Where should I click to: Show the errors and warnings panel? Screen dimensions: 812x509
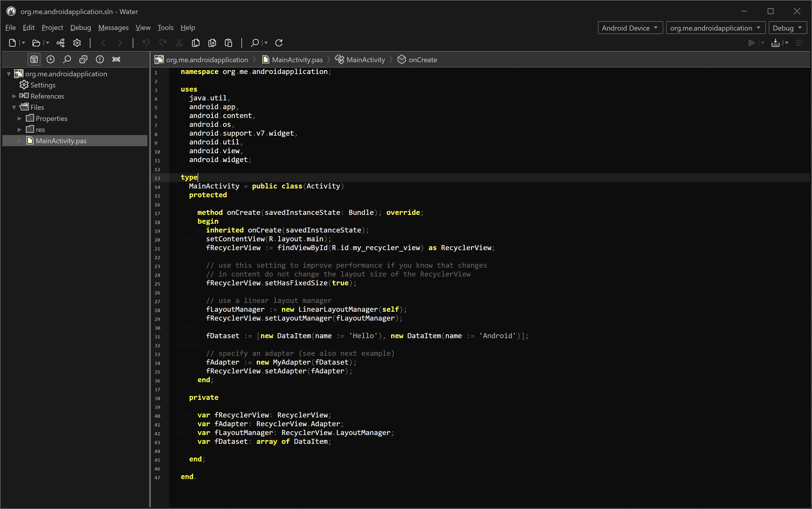[100, 60]
